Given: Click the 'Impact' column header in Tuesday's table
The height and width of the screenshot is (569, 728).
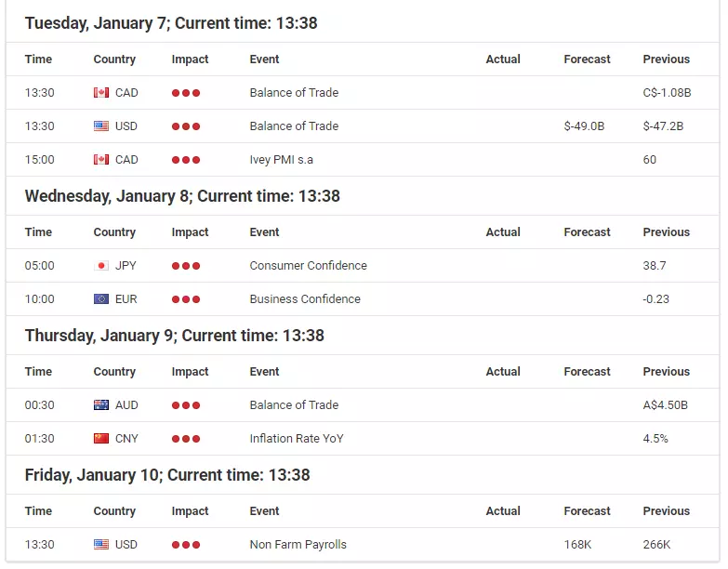Looking at the screenshot, I should pyautogui.click(x=190, y=60).
